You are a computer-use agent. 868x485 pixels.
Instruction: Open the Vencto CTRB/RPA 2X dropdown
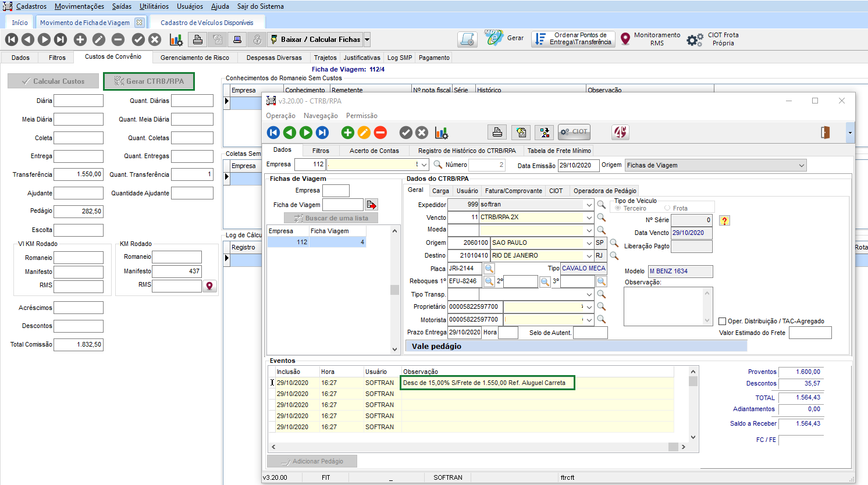click(589, 217)
